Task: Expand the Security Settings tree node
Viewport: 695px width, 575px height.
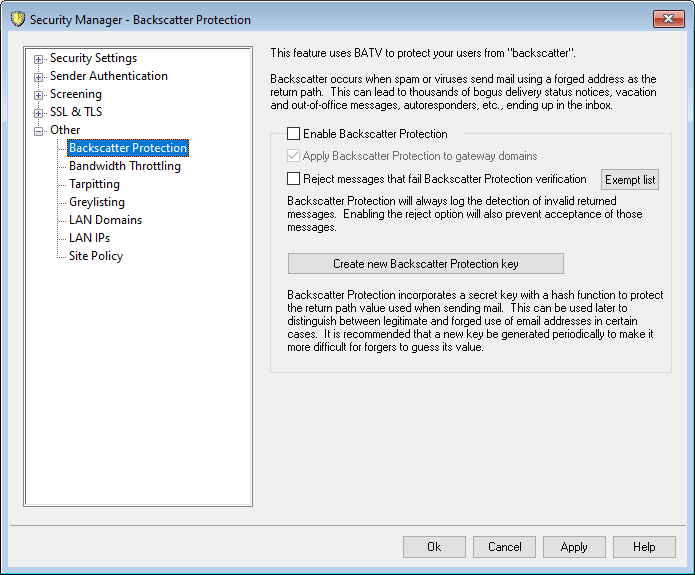Action: 39,59
